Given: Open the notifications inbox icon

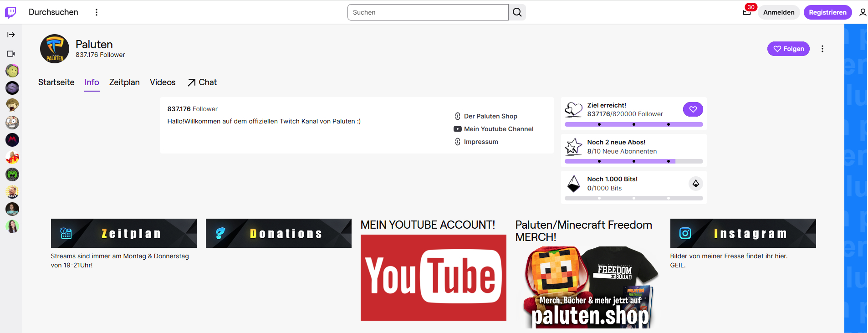Looking at the screenshot, I should tap(746, 12).
